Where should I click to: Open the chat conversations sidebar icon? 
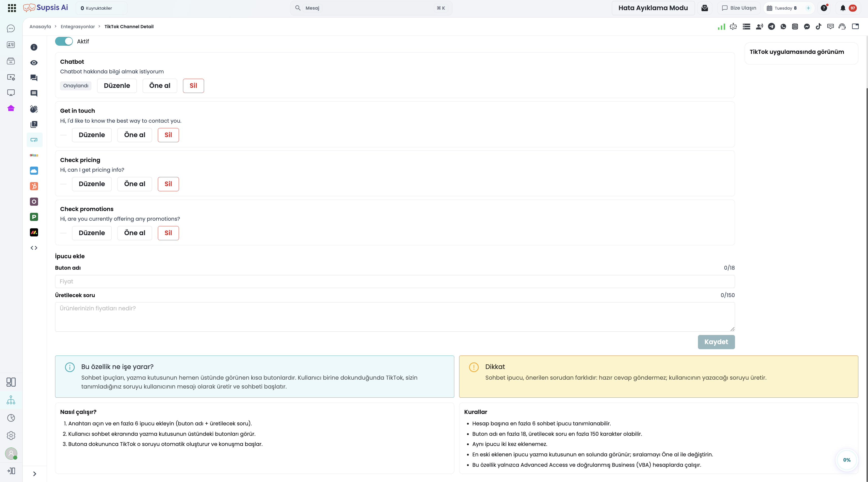click(x=11, y=29)
